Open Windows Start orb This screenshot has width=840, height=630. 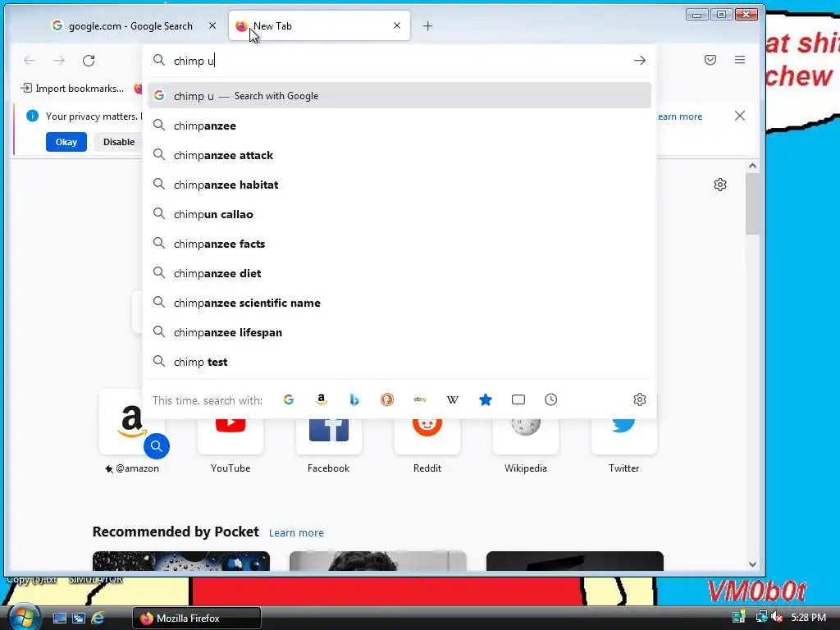coord(23,617)
